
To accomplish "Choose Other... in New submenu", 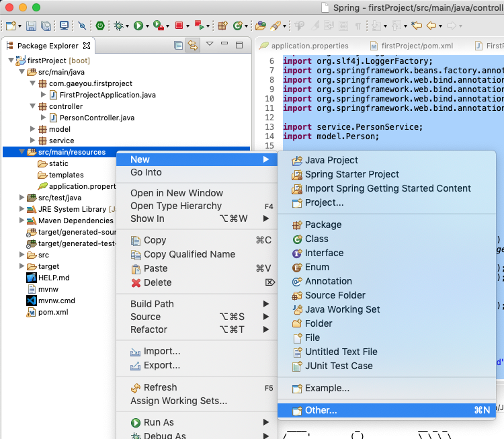I will 386,410.
